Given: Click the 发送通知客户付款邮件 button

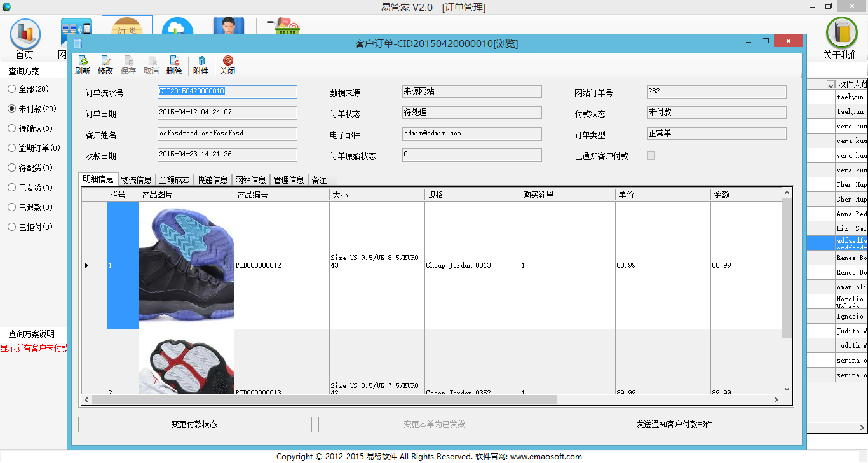Looking at the screenshot, I should pyautogui.click(x=675, y=424).
